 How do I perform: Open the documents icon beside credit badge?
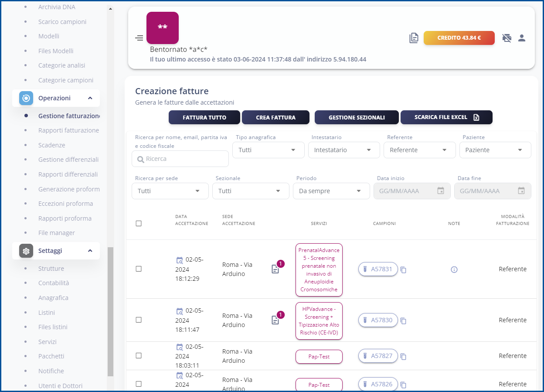[414, 38]
